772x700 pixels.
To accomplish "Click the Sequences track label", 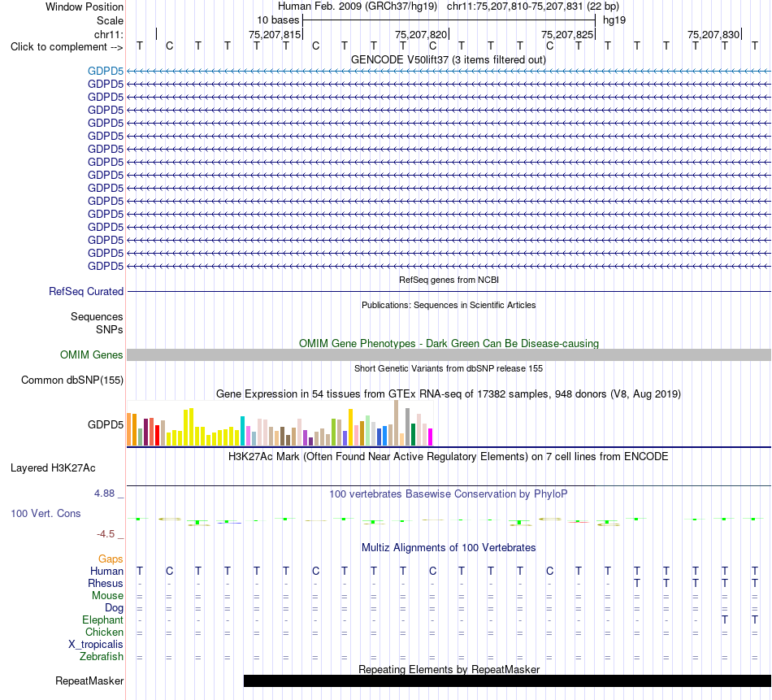I will coord(97,316).
